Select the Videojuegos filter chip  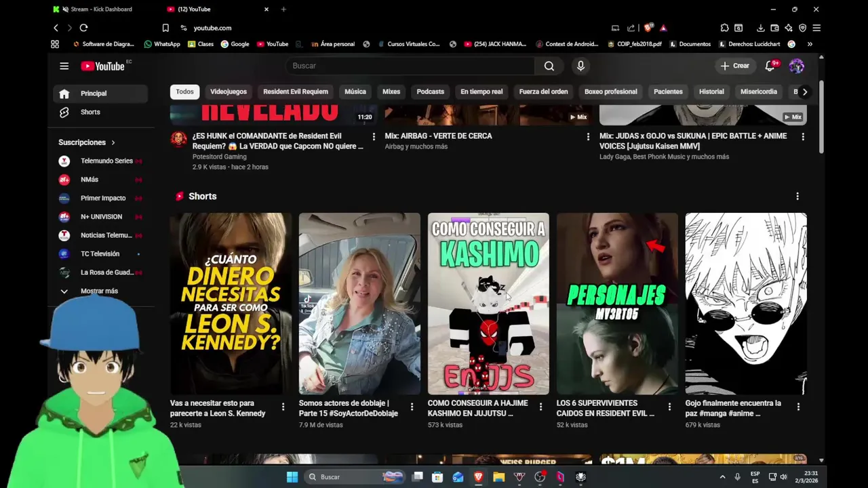tap(229, 91)
